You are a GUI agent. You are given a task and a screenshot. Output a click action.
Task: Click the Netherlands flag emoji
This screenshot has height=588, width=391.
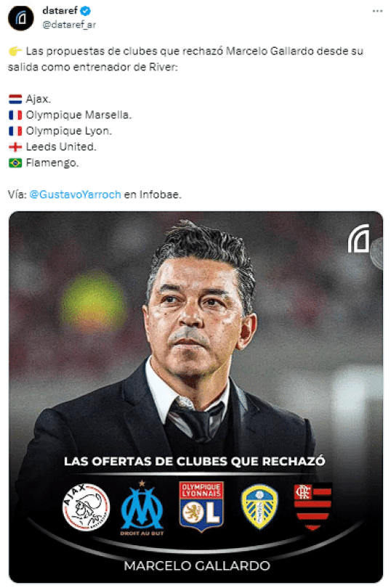[15, 99]
